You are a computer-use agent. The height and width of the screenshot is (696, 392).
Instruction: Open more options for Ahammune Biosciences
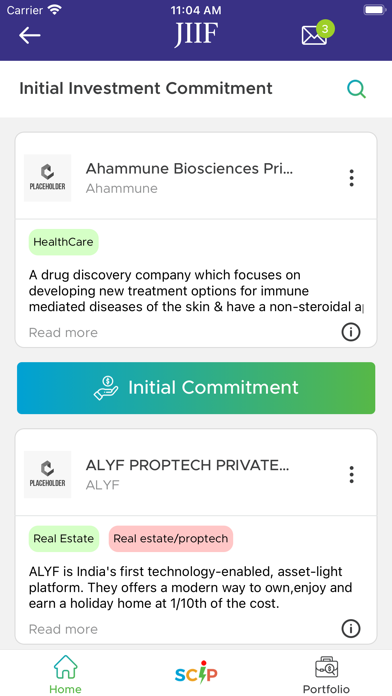[x=352, y=178]
